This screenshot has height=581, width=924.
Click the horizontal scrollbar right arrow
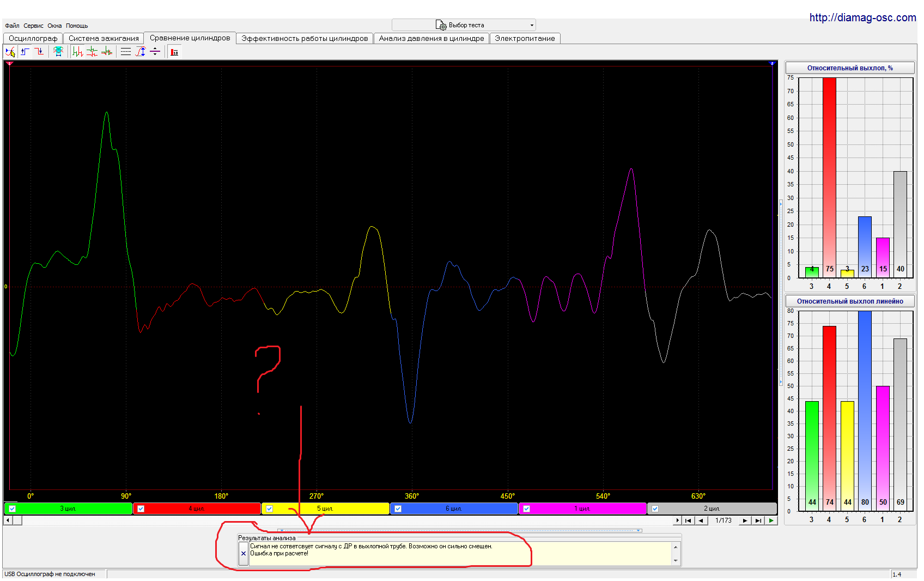tap(678, 521)
